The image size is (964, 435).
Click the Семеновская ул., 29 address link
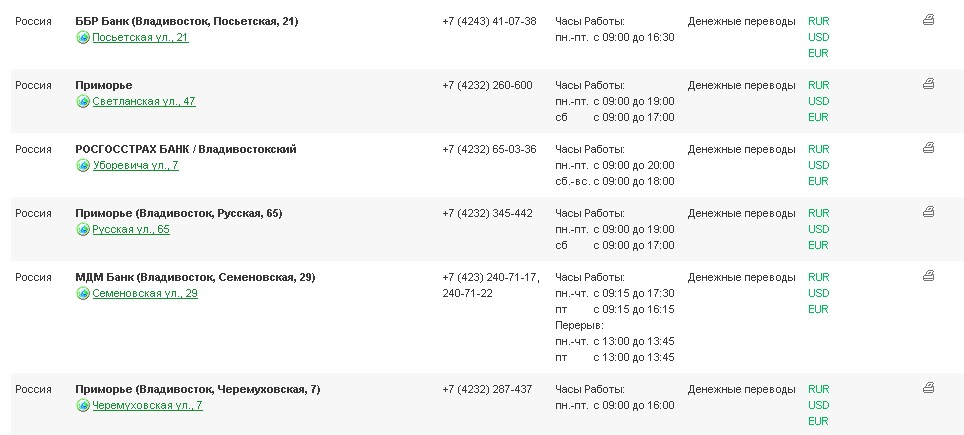(145, 293)
